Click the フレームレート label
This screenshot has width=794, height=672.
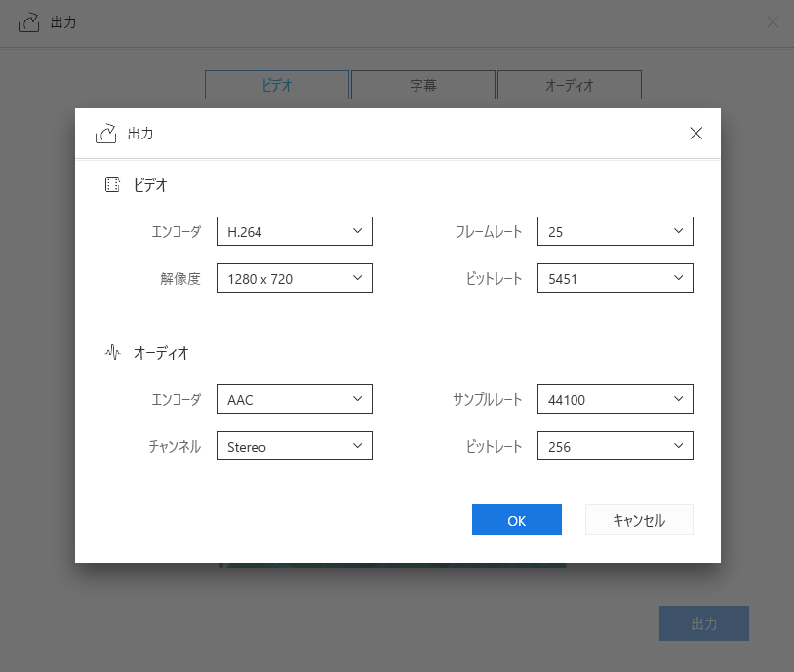(488, 232)
